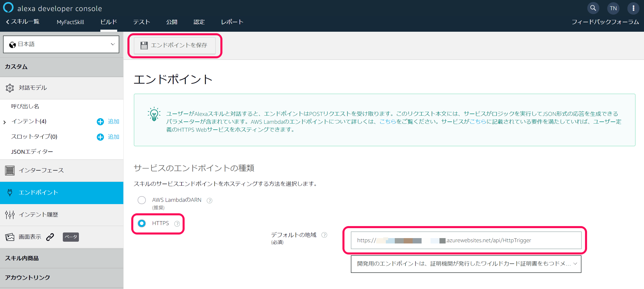Image resolution: width=644 pixels, height=289 pixels.
Task: Switch to the 公開 tab
Action: [x=171, y=22]
